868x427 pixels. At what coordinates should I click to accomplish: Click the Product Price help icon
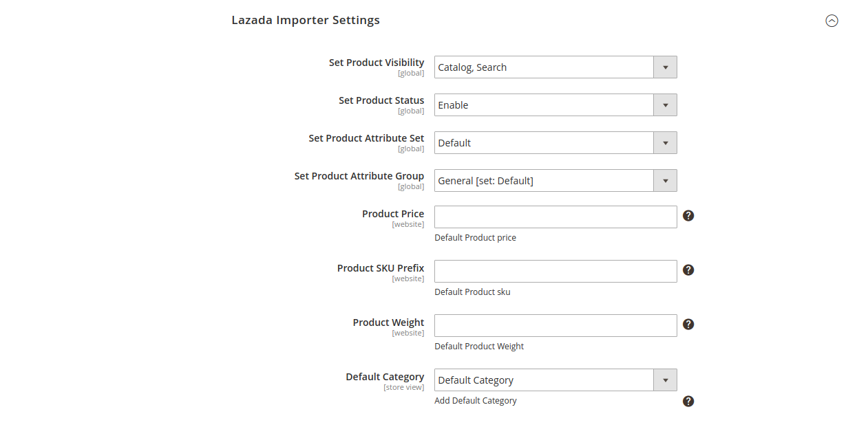[x=688, y=216]
